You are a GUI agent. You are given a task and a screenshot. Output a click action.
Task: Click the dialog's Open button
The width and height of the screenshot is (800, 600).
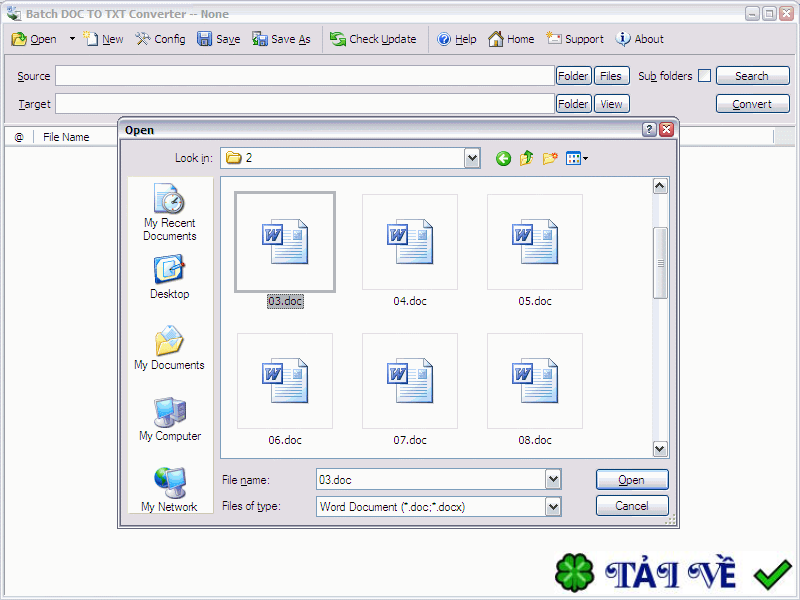click(x=632, y=480)
